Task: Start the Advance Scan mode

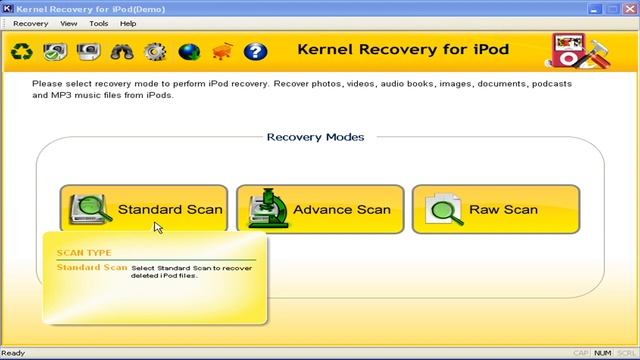Action: (320, 209)
